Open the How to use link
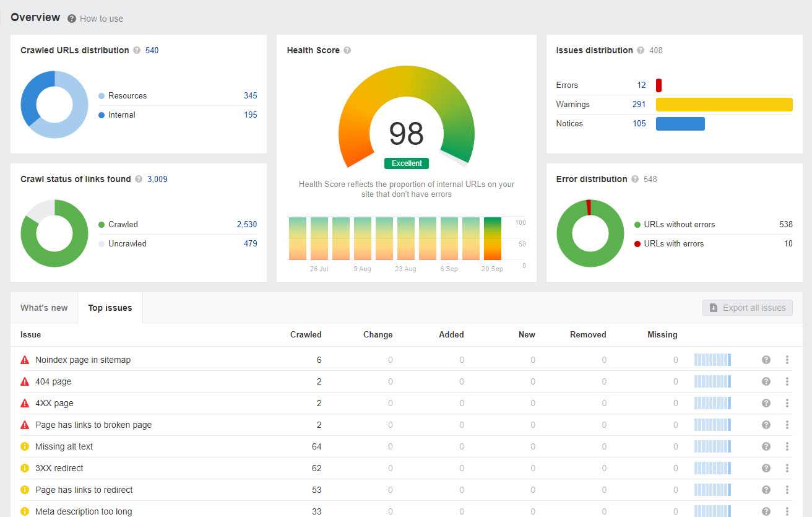This screenshot has width=812, height=517. [101, 19]
